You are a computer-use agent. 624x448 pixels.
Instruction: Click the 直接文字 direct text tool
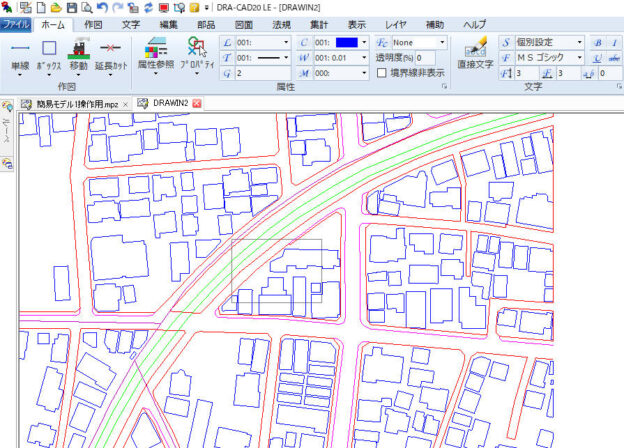pos(475,53)
